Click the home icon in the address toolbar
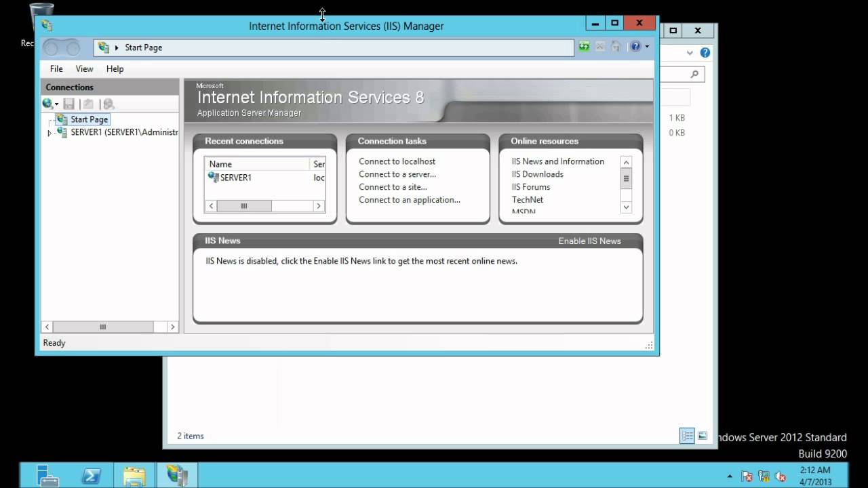 pos(616,47)
